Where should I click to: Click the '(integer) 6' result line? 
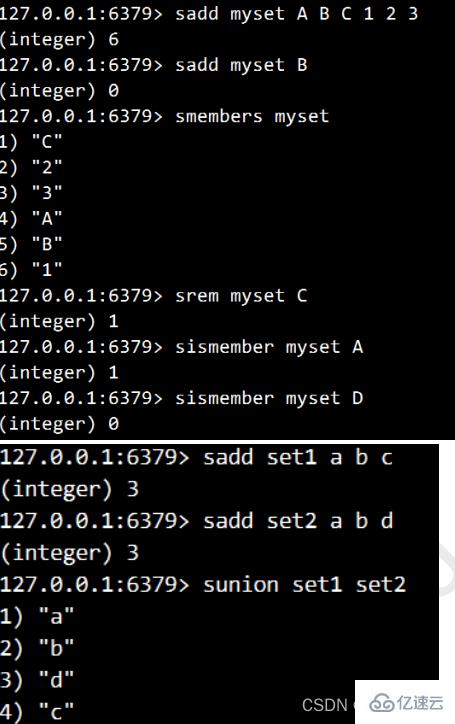60,40
